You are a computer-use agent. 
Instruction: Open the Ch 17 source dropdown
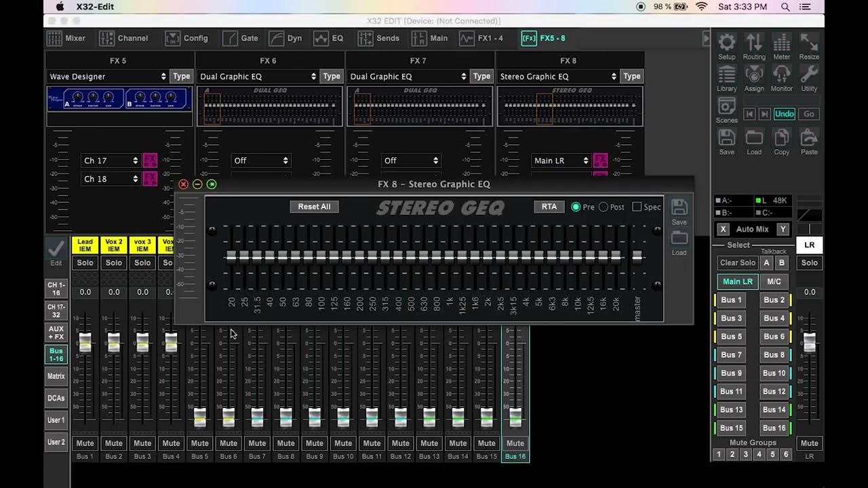tap(111, 161)
